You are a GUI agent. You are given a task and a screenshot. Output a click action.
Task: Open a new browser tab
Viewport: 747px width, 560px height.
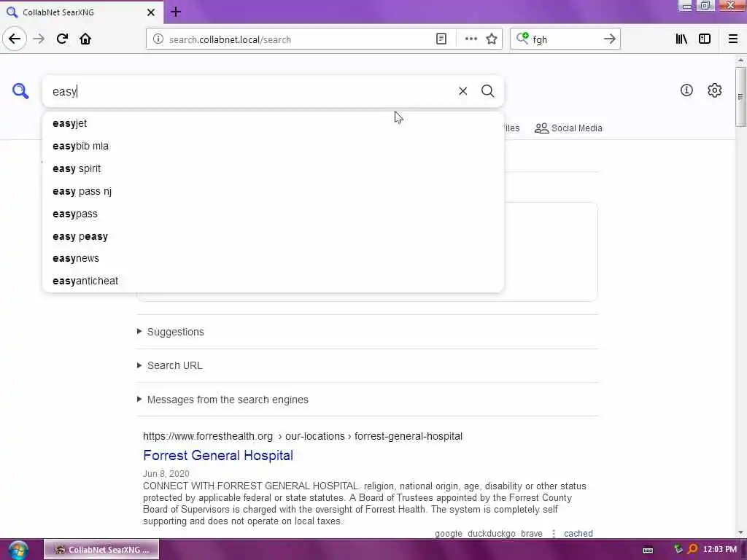175,12
